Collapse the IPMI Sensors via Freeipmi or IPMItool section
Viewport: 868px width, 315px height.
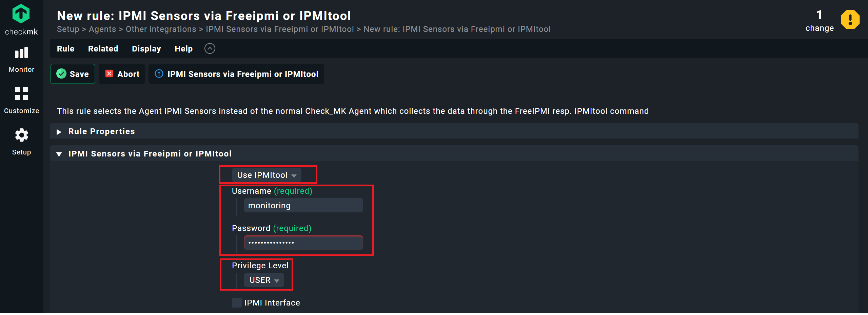click(59, 154)
